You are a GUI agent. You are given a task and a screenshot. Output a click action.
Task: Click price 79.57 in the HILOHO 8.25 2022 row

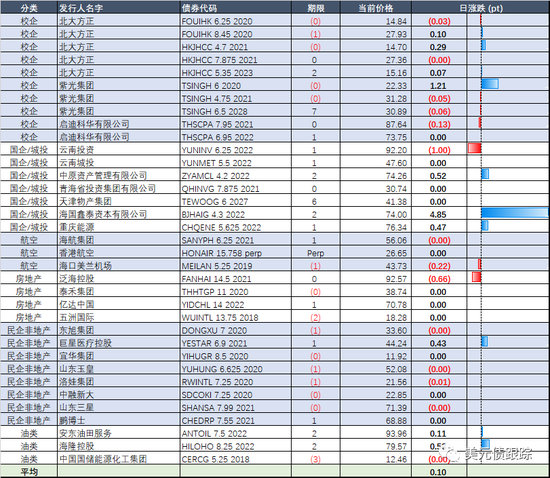pos(396,447)
